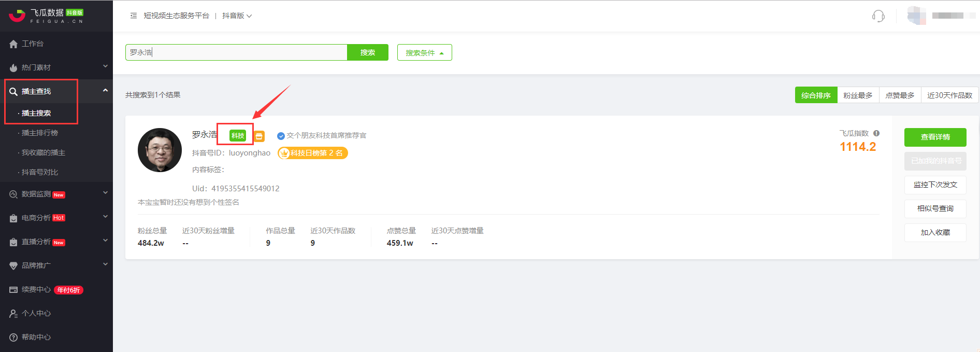Click the 年付6折 promo badge
The width and height of the screenshot is (980, 352).
pos(68,290)
